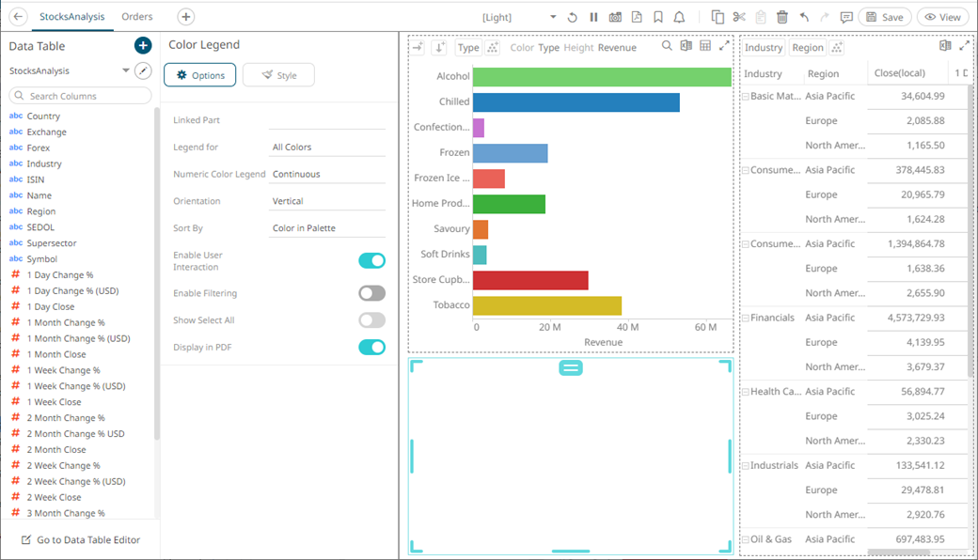978x560 pixels.
Task: Redo the last undone change
Action: coord(825,17)
